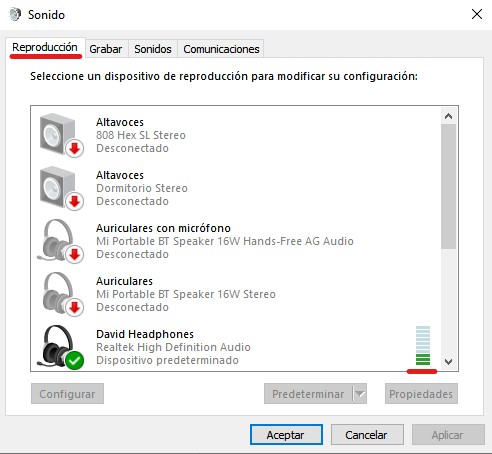Close the Sonido dialog window
The height and width of the screenshot is (454, 492).
[477, 14]
